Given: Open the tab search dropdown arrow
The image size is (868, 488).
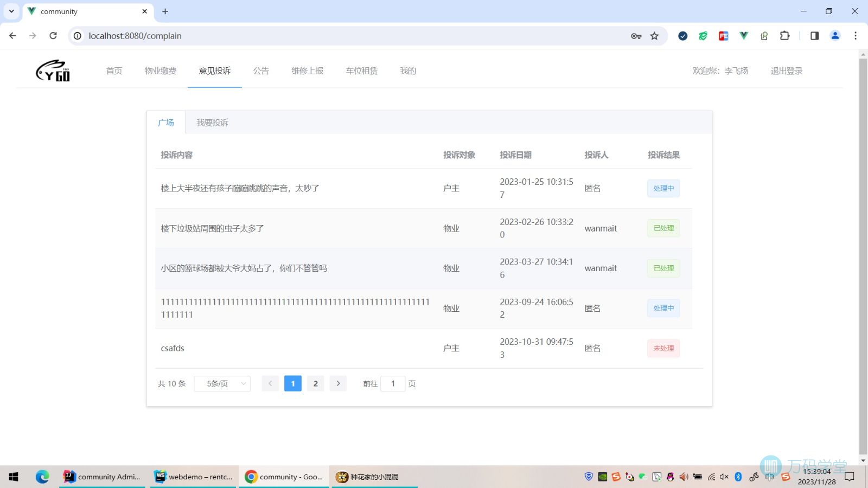Looking at the screenshot, I should (x=11, y=11).
